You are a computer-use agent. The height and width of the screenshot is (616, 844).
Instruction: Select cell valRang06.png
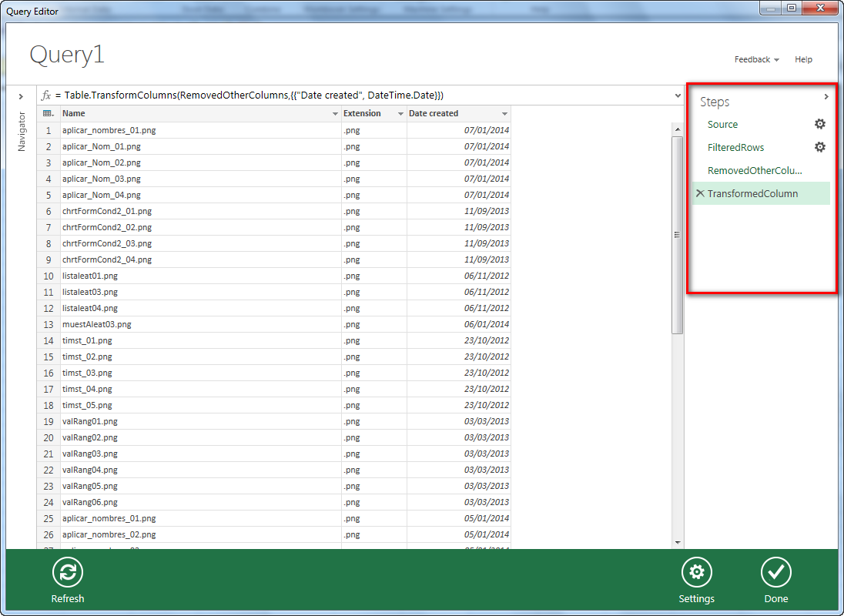click(x=201, y=501)
